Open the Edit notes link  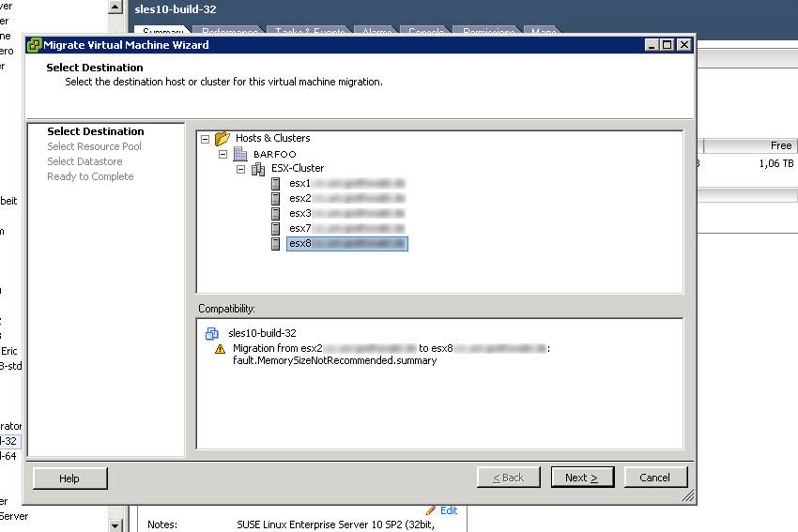pos(449,510)
